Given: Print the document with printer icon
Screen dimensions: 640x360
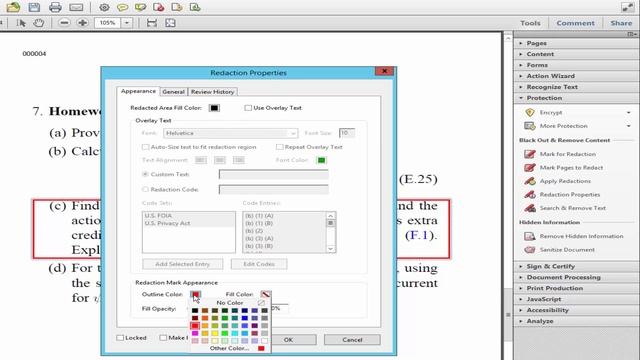Looking at the screenshot, I should 55,7.
